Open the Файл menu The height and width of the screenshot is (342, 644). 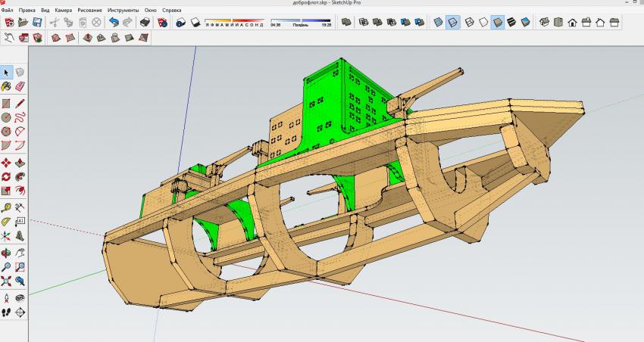[x=8, y=11]
